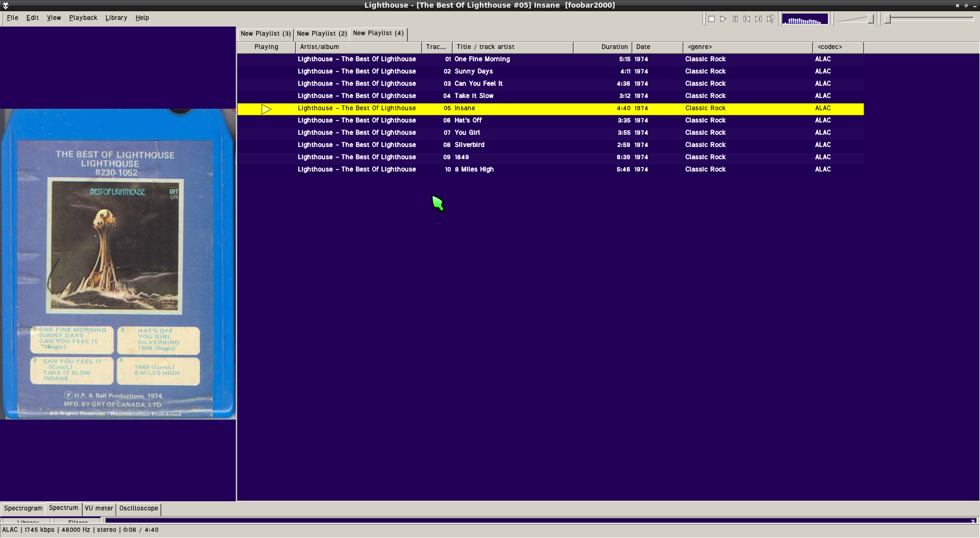Close the foobar2000 window

tap(958, 5)
